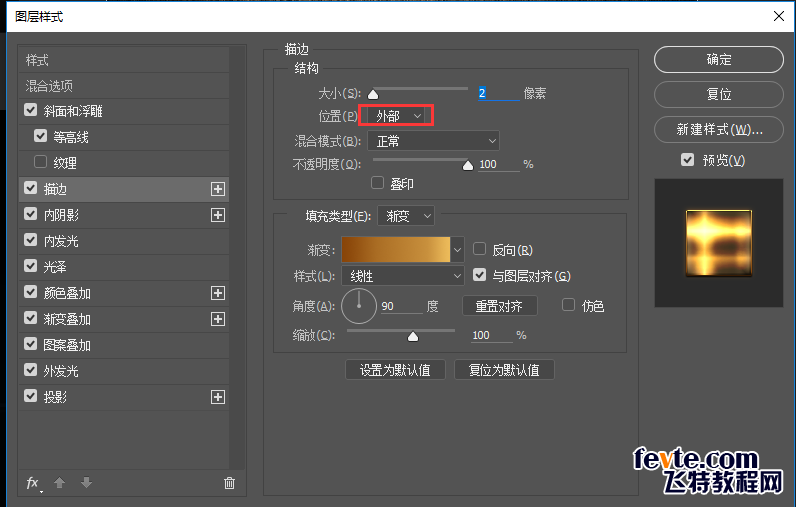Click the 大小 slider handle
This screenshot has width=796, height=507.
[x=373, y=94]
